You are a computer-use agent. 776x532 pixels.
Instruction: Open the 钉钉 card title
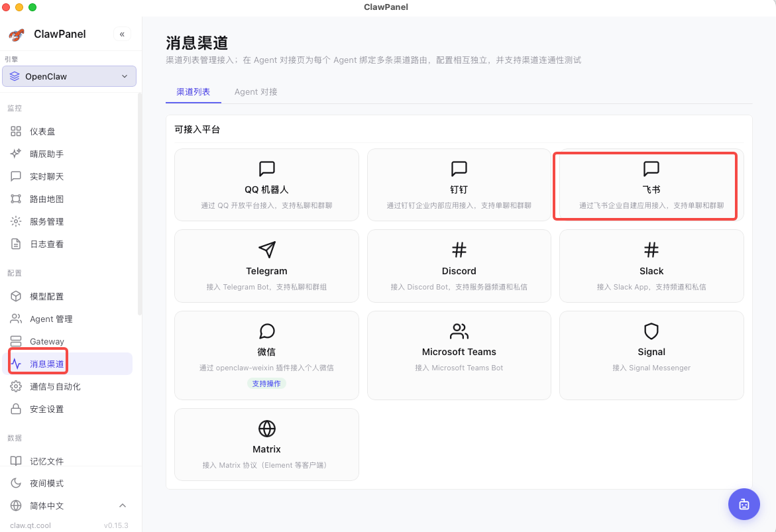point(459,189)
